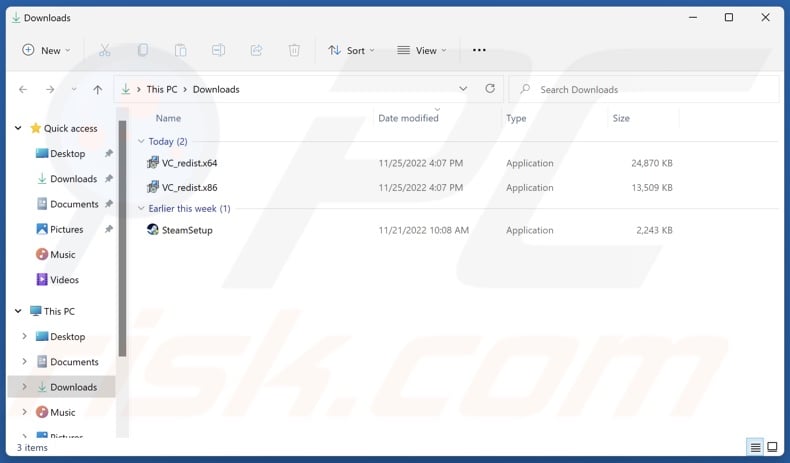Click the download arrow icon in address bar
The image size is (790, 463).
click(x=125, y=89)
